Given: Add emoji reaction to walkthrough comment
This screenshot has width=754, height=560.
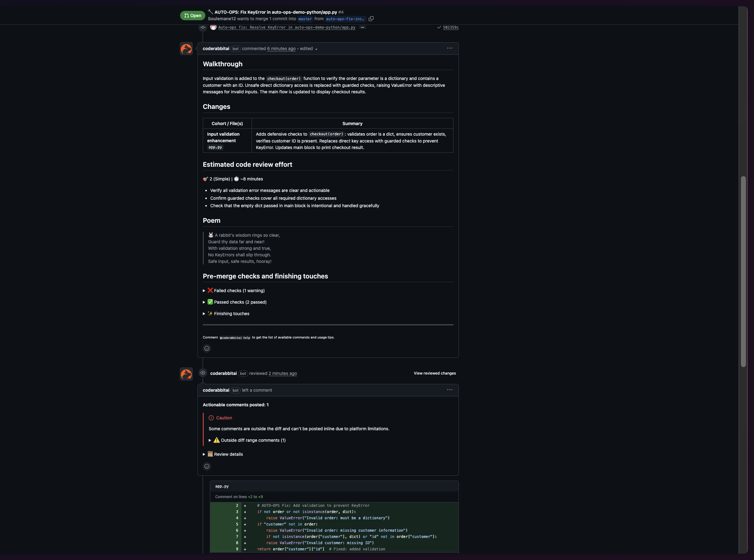Looking at the screenshot, I should 207,348.
